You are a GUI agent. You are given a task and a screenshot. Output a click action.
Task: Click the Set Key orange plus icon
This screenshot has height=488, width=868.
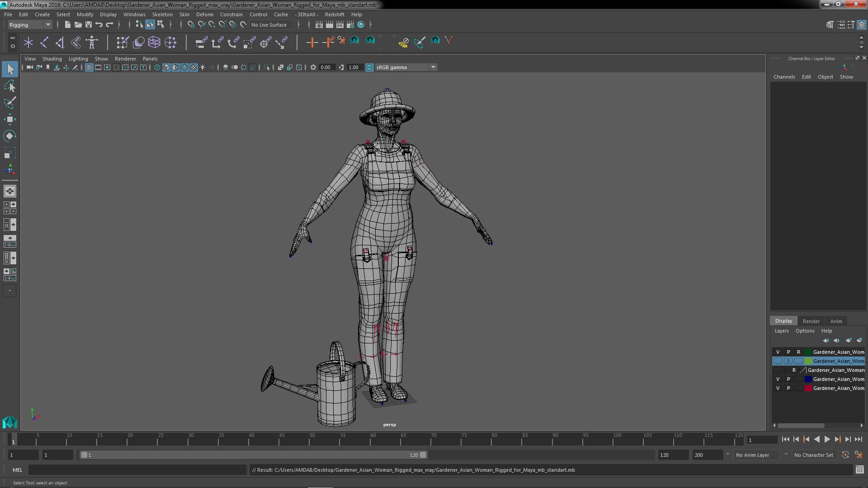point(312,42)
